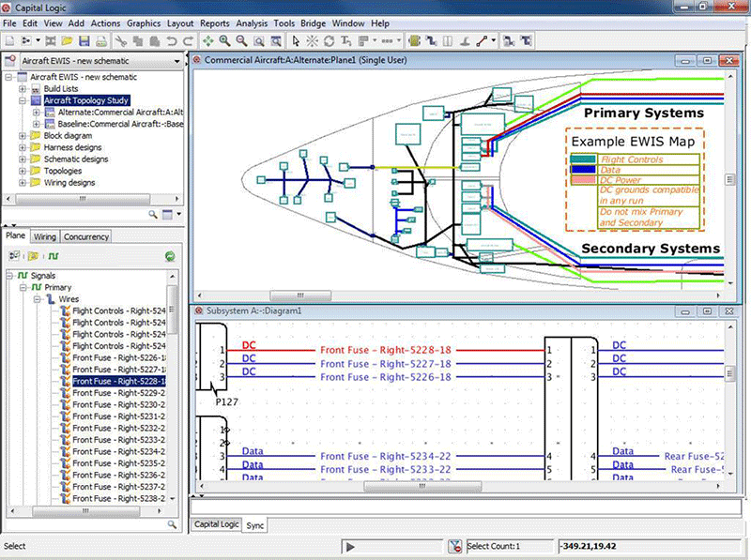Click the Save disk icon in toolbar
Screen dimensions: 751x560
click(x=84, y=41)
